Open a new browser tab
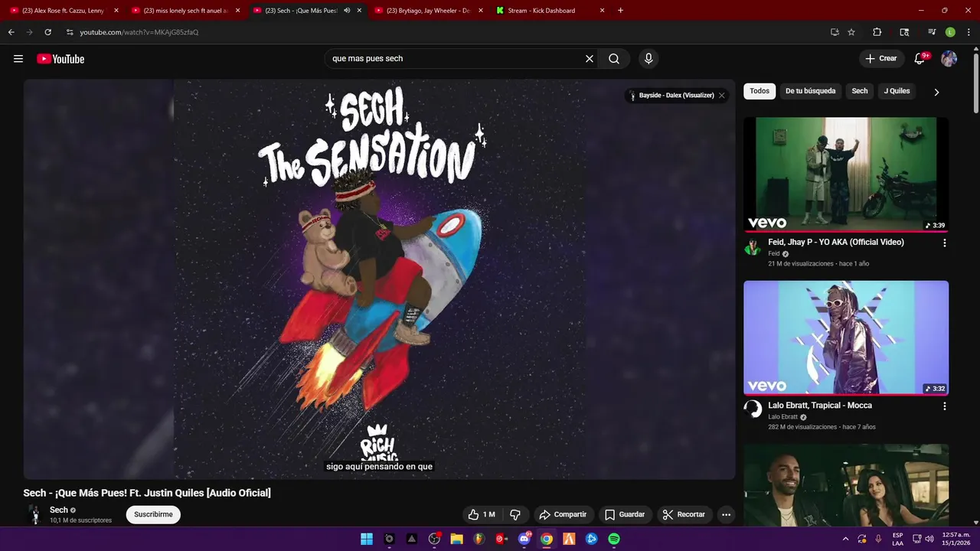Viewport: 980px width, 551px height. click(620, 11)
